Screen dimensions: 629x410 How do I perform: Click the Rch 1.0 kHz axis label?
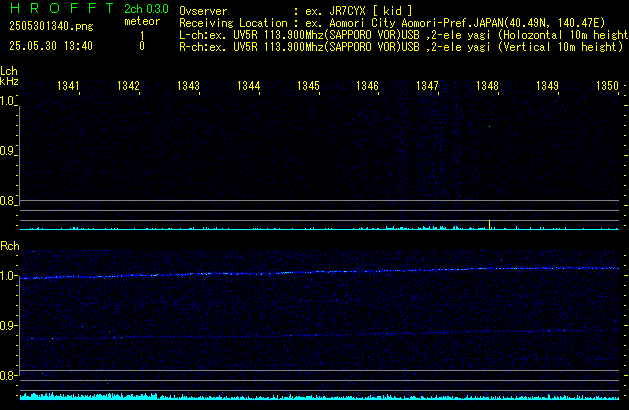coord(7,276)
